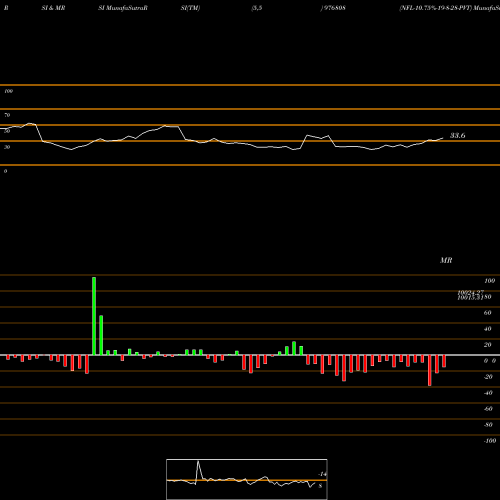Click the 'SI & MR' header label

pyautogui.click(x=53, y=8)
